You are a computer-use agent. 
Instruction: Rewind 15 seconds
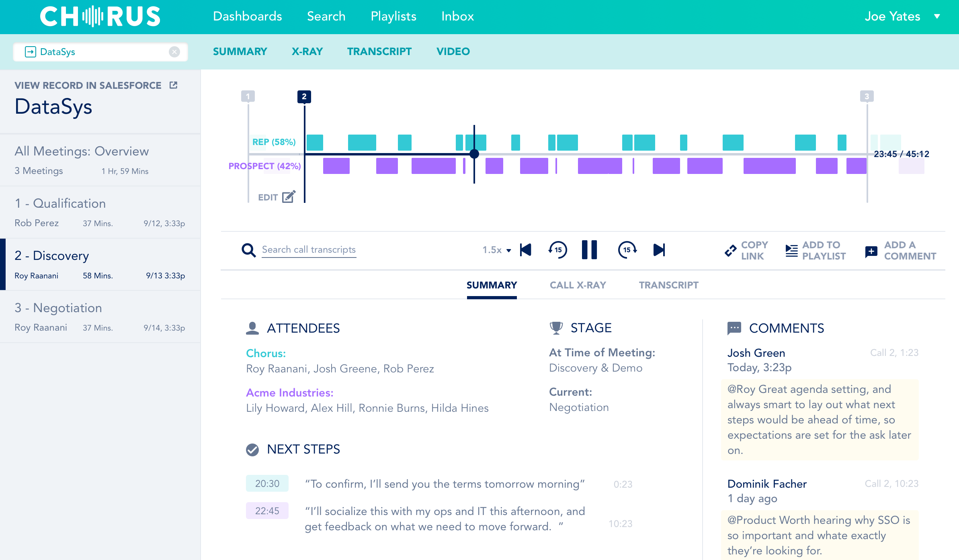pyautogui.click(x=558, y=250)
